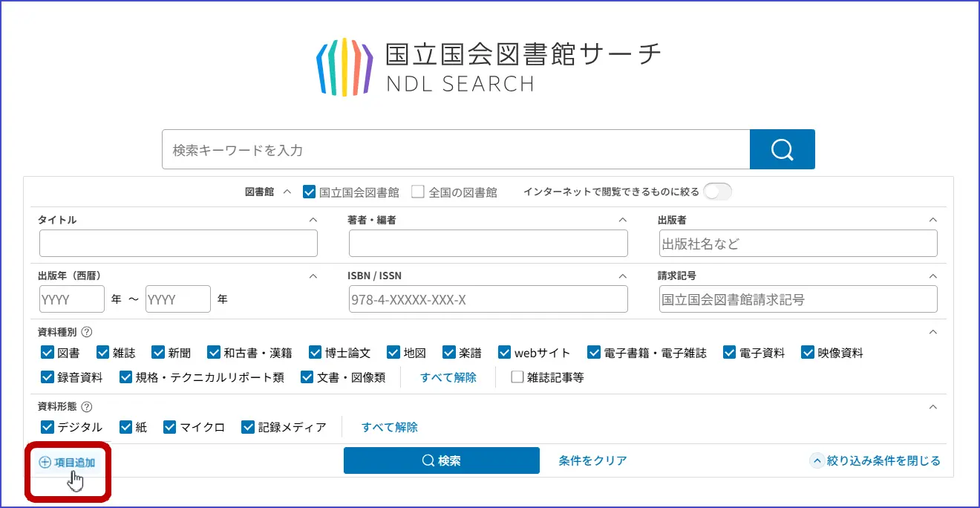
Task: Open help icon beside 資料種別
Action: [x=87, y=332]
